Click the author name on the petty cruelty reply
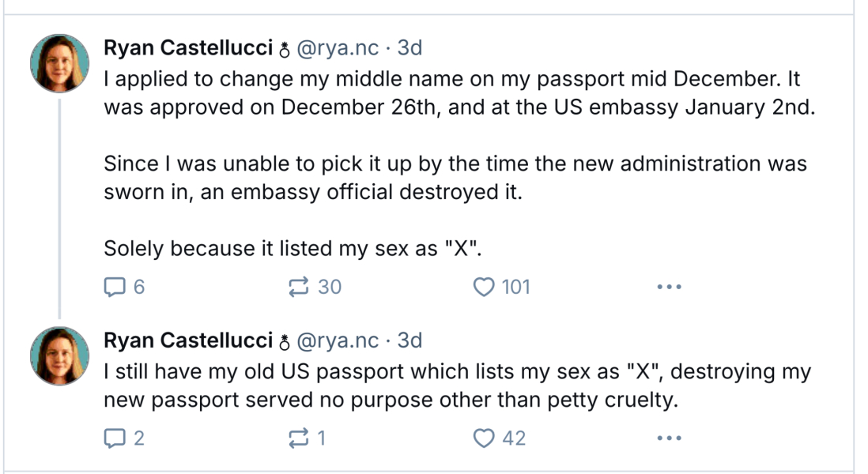Screen dimensions: 868x474 [x=188, y=340]
